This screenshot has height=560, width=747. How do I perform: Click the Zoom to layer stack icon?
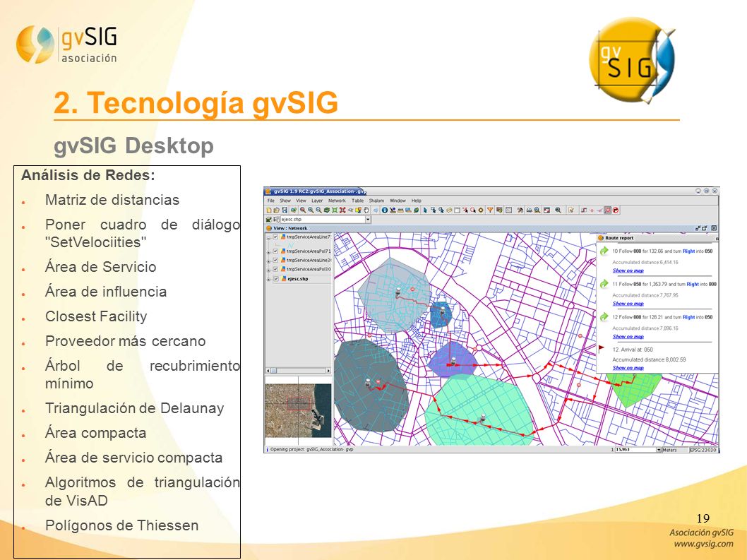pos(327,210)
